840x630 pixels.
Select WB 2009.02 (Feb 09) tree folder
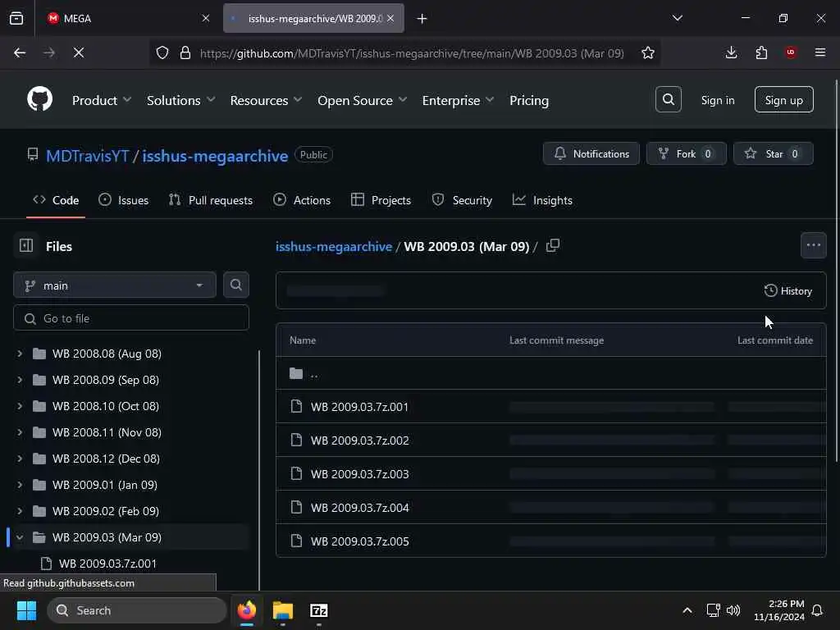[x=106, y=511]
